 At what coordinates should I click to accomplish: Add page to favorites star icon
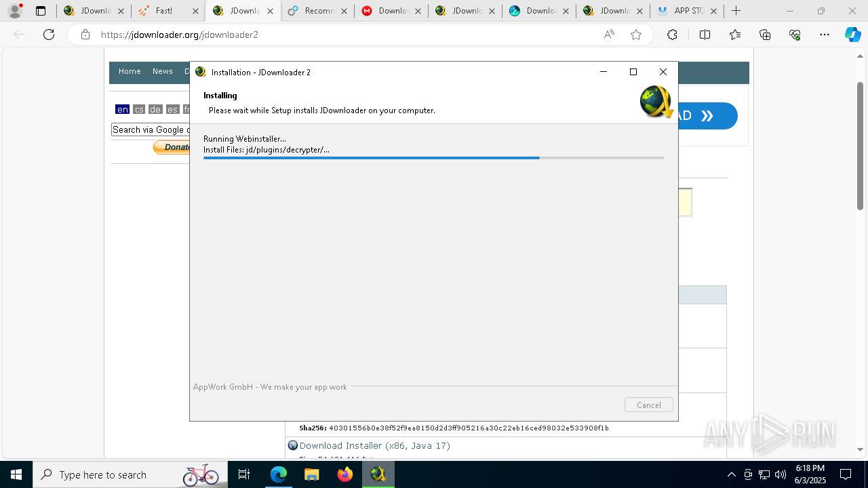636,35
